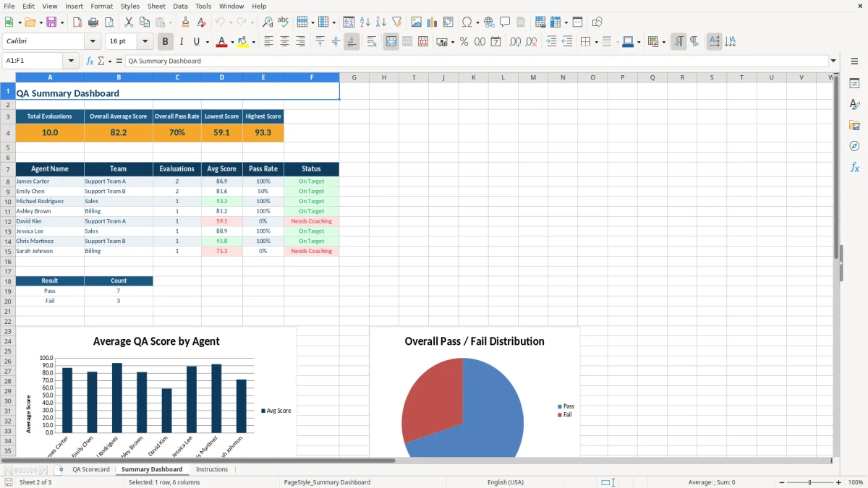The height and width of the screenshot is (488, 868).
Task: Add decimal place icon
Action: (x=515, y=42)
